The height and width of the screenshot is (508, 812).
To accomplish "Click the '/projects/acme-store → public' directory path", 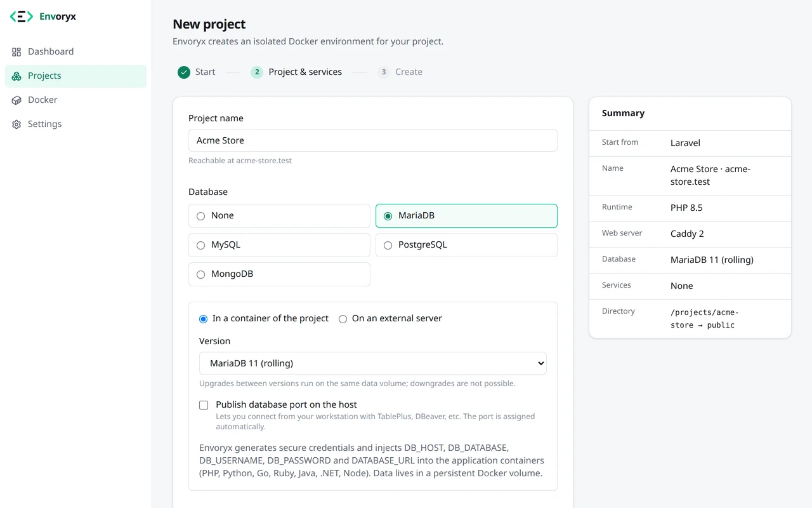I will click(x=705, y=318).
